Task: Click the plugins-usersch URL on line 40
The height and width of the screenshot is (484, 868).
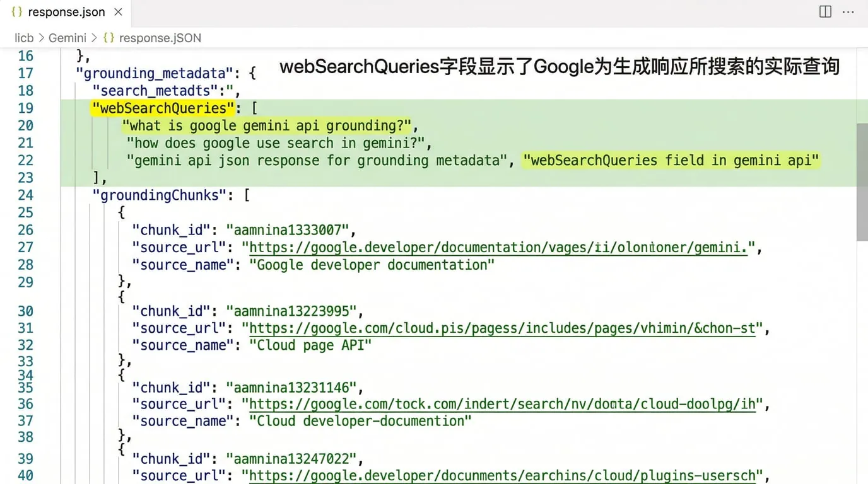Action: [x=502, y=476]
